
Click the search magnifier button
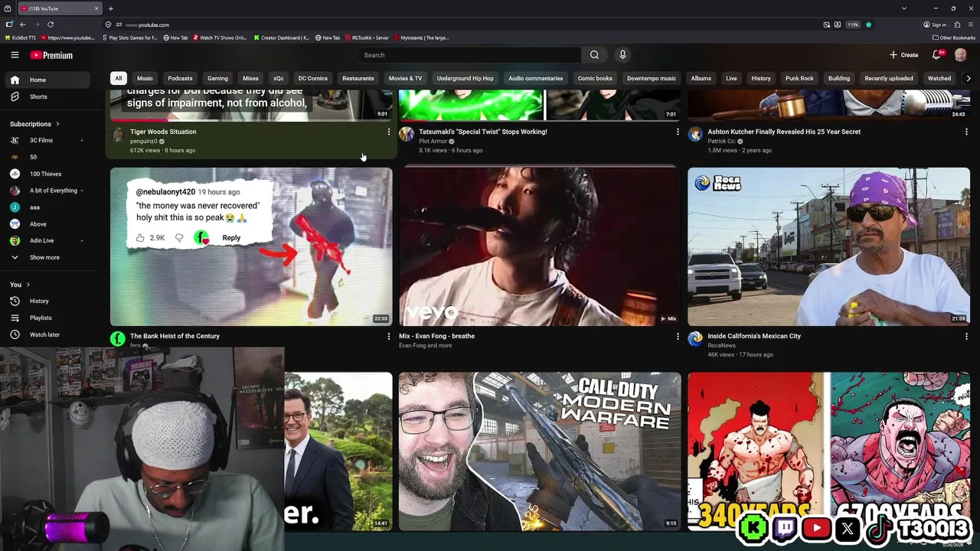tap(594, 55)
